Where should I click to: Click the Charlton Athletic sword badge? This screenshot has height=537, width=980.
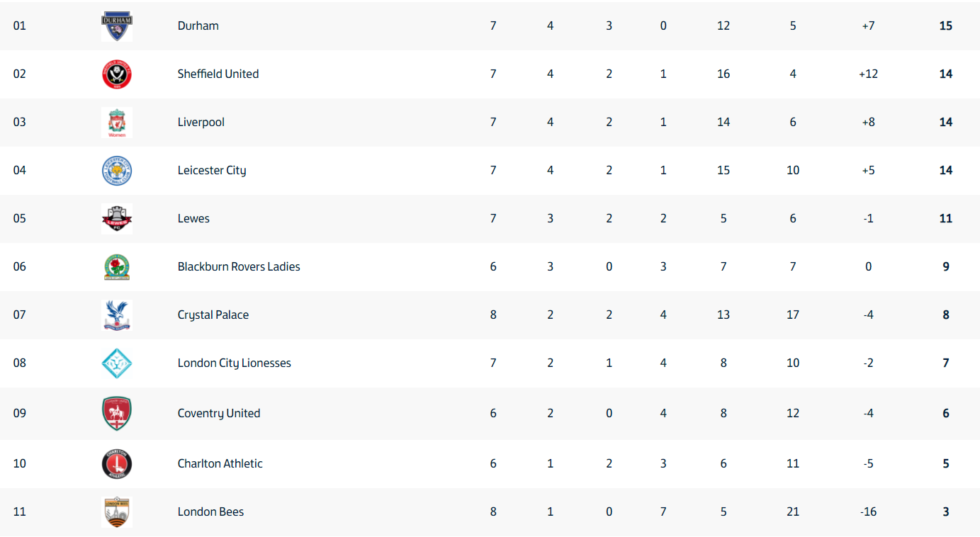tap(117, 464)
